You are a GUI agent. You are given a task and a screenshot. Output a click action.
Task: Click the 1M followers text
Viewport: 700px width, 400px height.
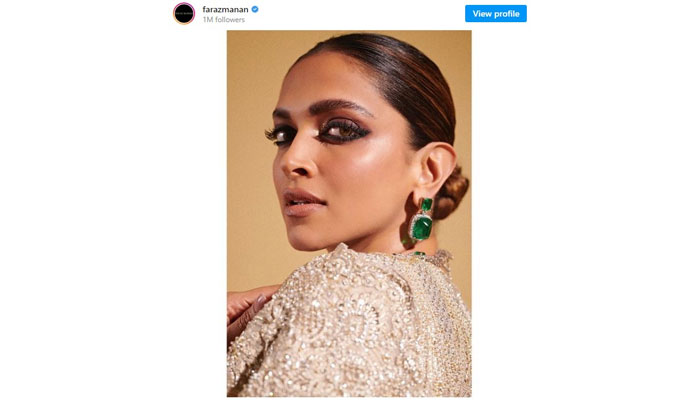(223, 20)
